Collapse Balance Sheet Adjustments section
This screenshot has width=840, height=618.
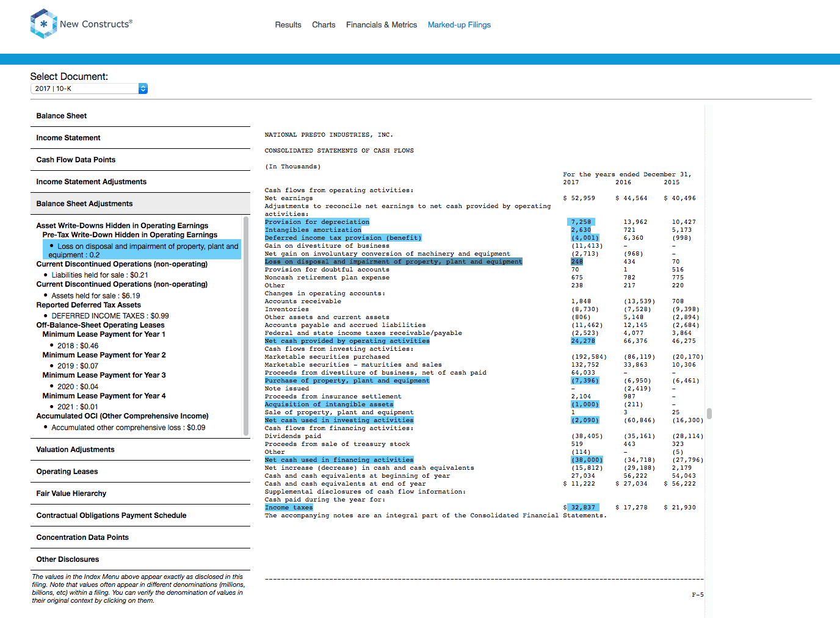(140, 204)
